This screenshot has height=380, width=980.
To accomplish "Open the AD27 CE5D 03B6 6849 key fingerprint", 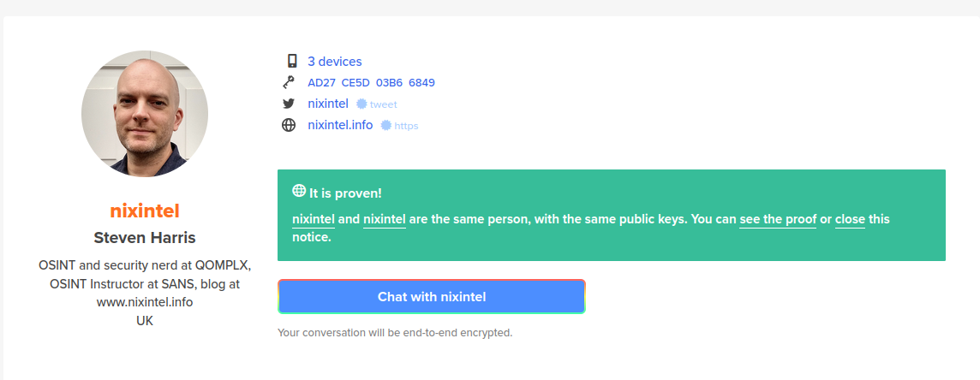I will 371,82.
